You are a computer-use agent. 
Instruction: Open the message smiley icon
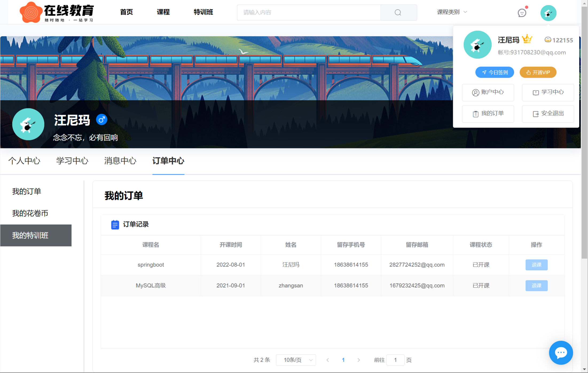pyautogui.click(x=522, y=13)
